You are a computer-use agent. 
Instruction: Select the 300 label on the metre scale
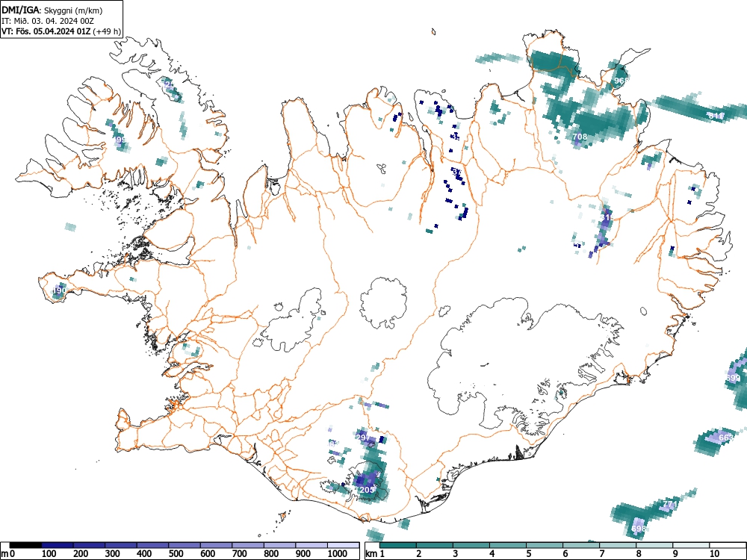click(113, 554)
